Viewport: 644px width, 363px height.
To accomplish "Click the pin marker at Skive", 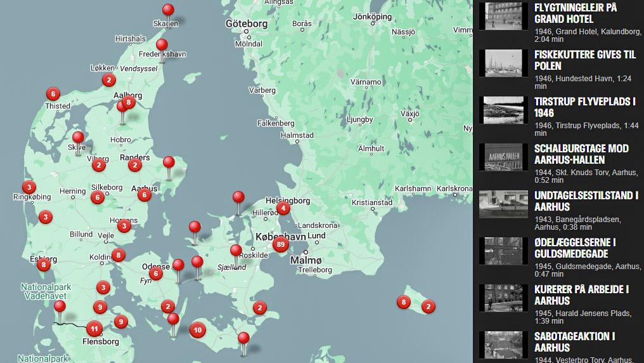I will click(78, 138).
